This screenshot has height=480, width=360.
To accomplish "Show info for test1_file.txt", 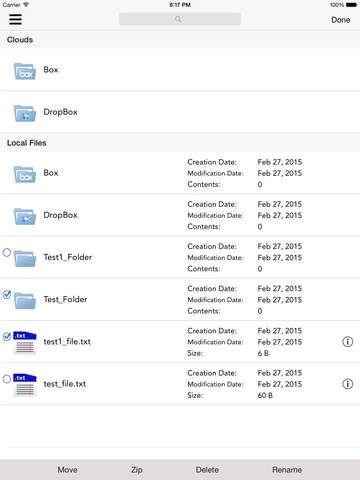I will point(347,342).
